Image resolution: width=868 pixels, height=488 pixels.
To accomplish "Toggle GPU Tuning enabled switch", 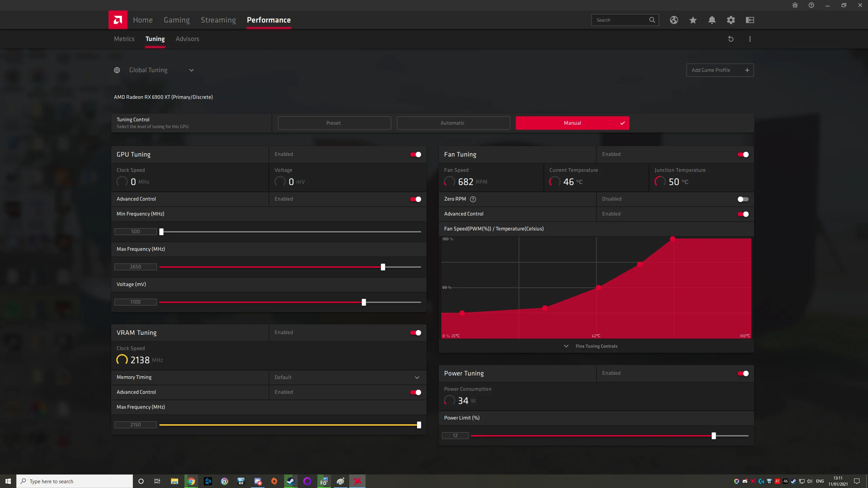I will click(x=416, y=155).
